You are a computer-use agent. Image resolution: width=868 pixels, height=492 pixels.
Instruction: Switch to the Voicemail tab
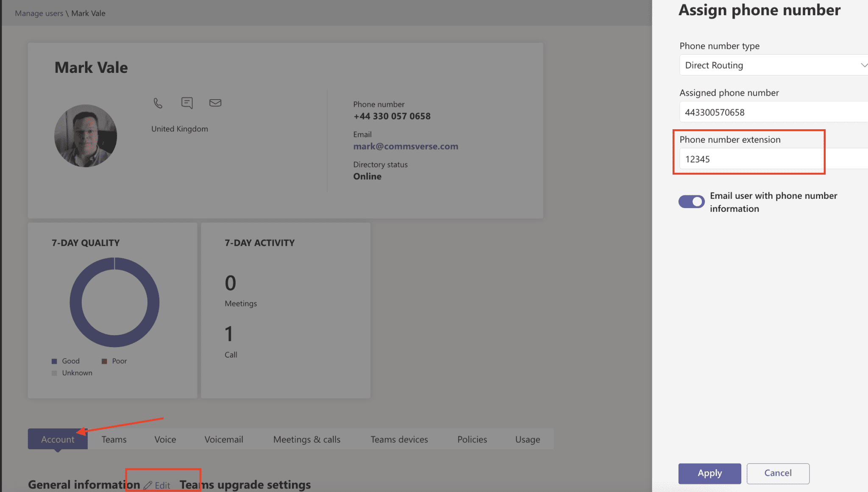click(224, 439)
